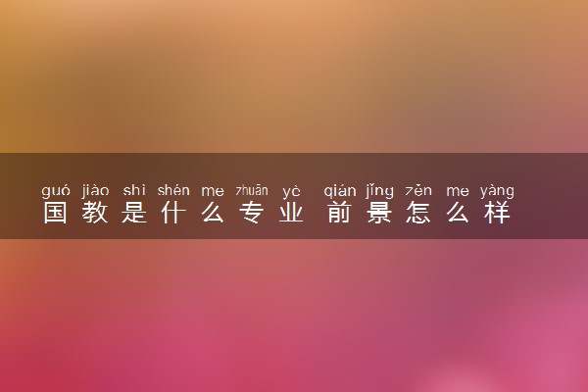This screenshot has width=588, height=392.
Task: Click the Chinese character 什
Action: (x=173, y=213)
